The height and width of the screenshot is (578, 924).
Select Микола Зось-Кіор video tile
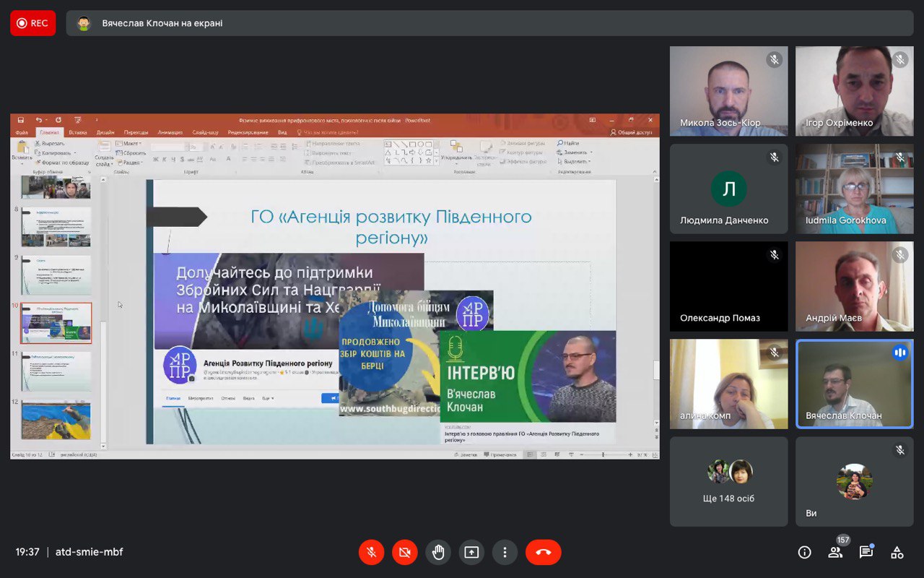click(729, 92)
